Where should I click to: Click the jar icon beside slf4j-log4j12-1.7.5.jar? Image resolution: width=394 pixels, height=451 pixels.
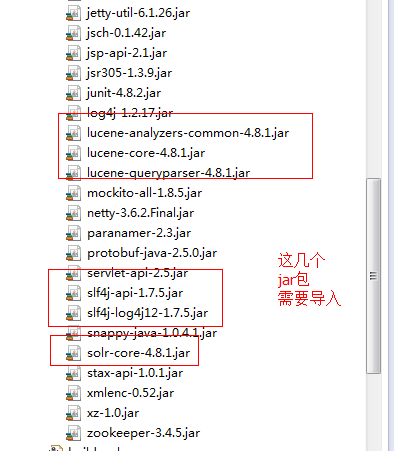[x=73, y=313]
